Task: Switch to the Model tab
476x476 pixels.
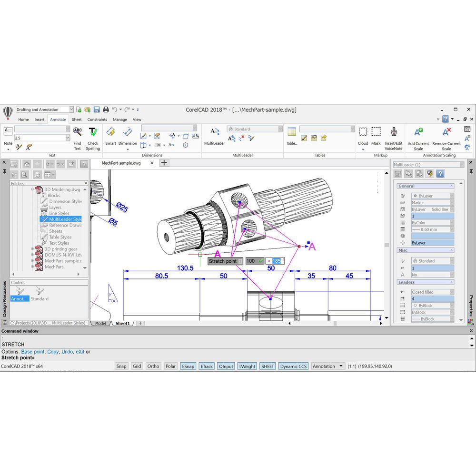Action: [100, 323]
